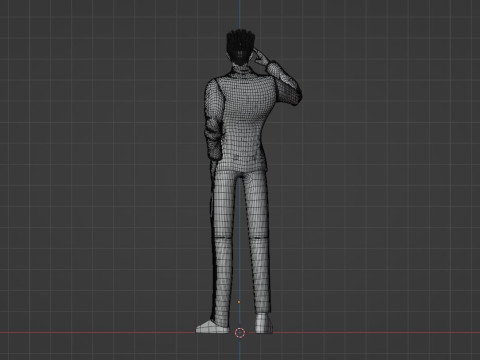Screen dimensions: 480x360
Task: Select the character's wireframe torso
Action: (x=245, y=122)
